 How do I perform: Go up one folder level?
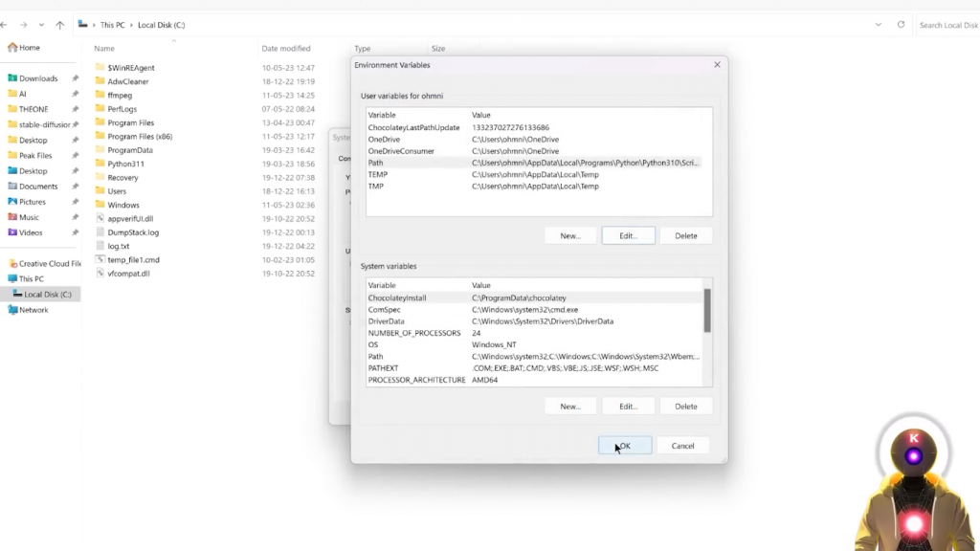[x=60, y=25]
